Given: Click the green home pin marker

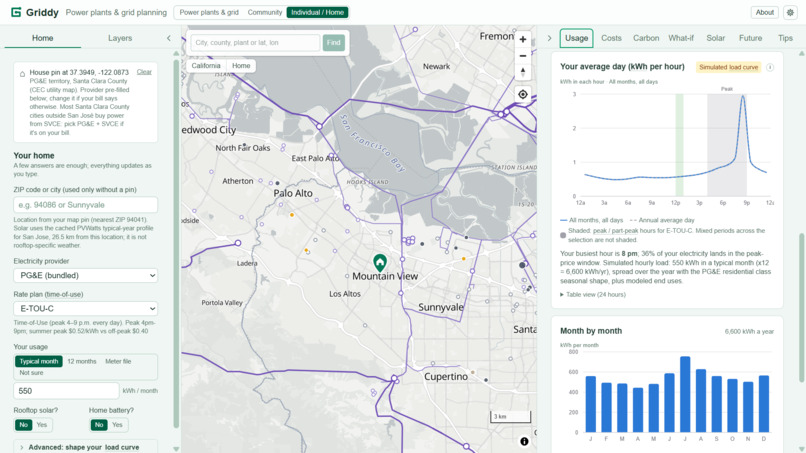Looking at the screenshot, I should click(x=380, y=263).
